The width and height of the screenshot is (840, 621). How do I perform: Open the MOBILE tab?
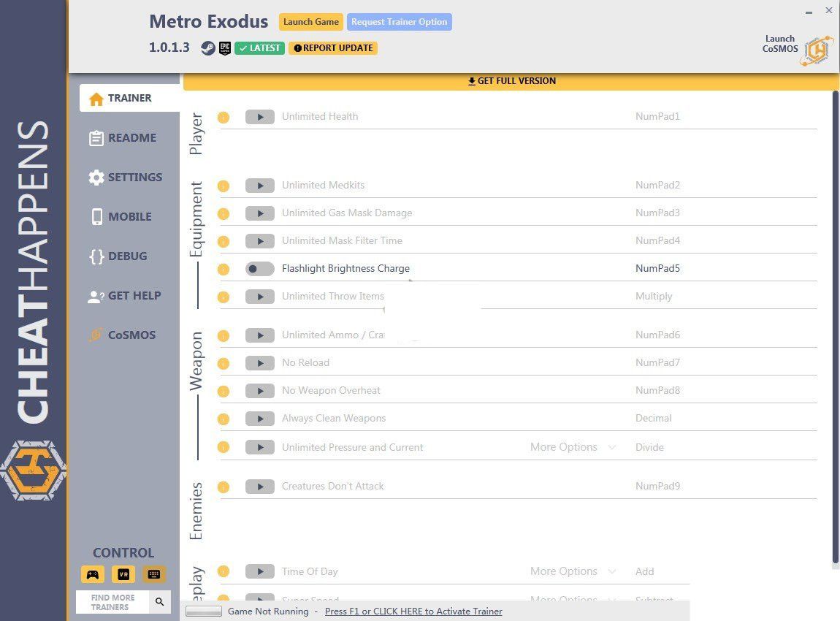point(121,217)
